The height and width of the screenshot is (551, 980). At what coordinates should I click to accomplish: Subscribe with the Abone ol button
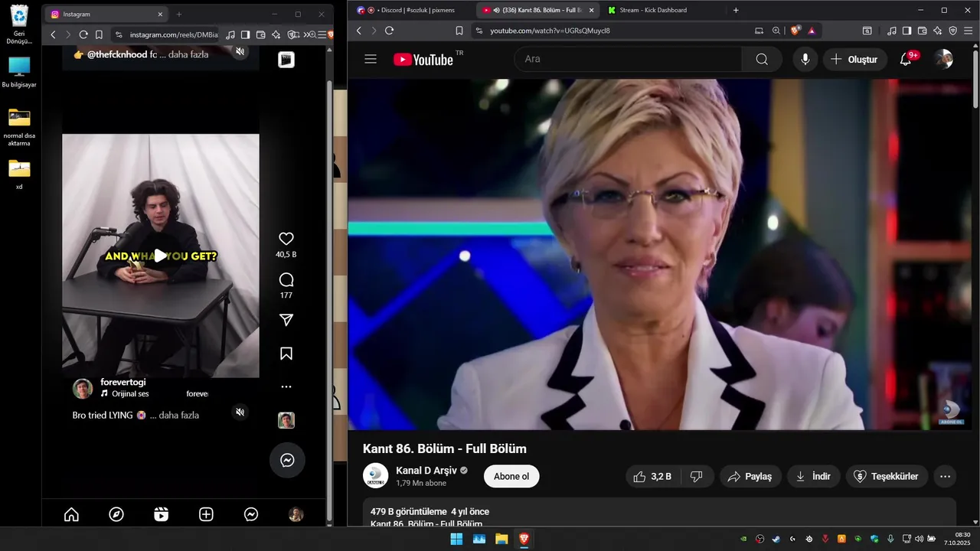[511, 476]
